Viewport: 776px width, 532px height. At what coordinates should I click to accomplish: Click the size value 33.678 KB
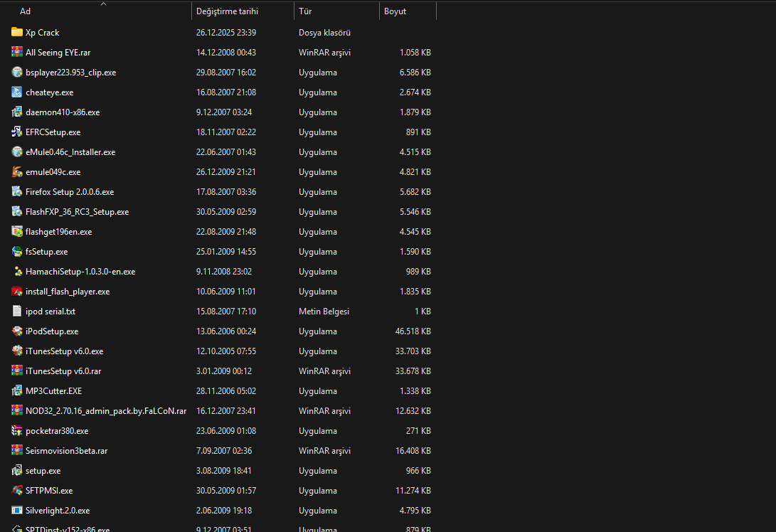[x=413, y=371]
